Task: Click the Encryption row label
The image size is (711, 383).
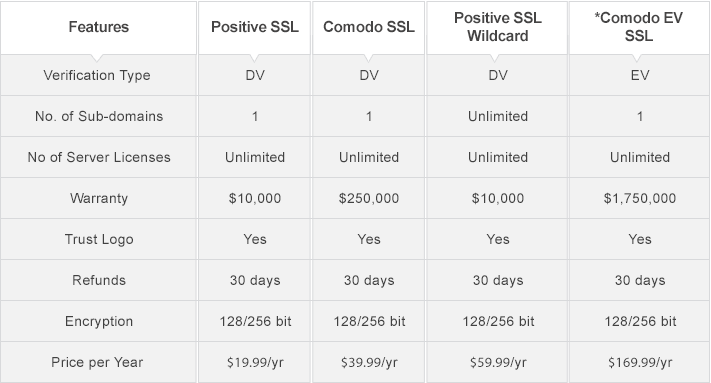Action: [x=99, y=321]
